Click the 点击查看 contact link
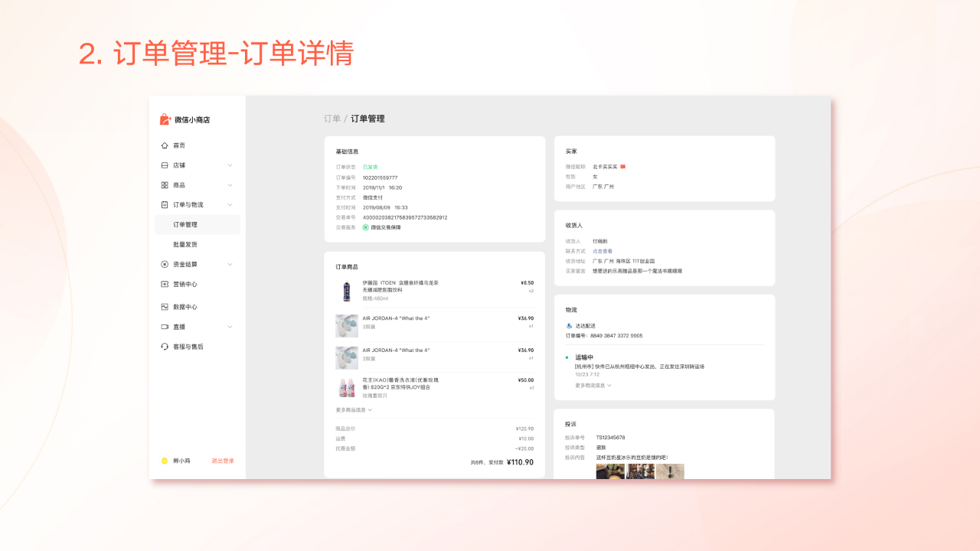 [603, 251]
